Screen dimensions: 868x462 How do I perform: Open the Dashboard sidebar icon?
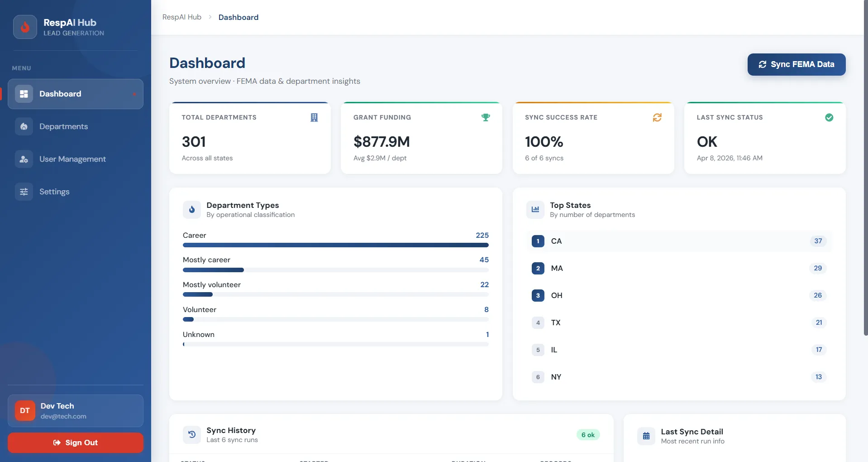point(24,94)
